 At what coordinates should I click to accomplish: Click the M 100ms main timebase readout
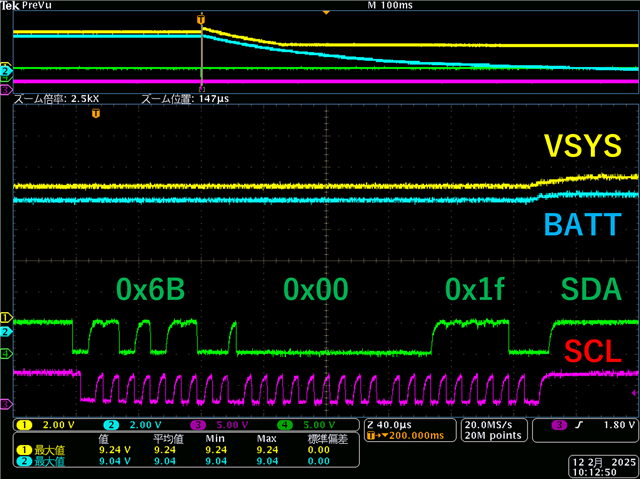point(390,5)
